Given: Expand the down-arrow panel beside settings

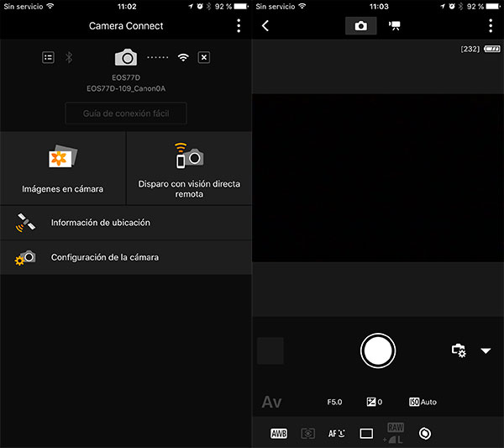Looking at the screenshot, I should [486, 350].
